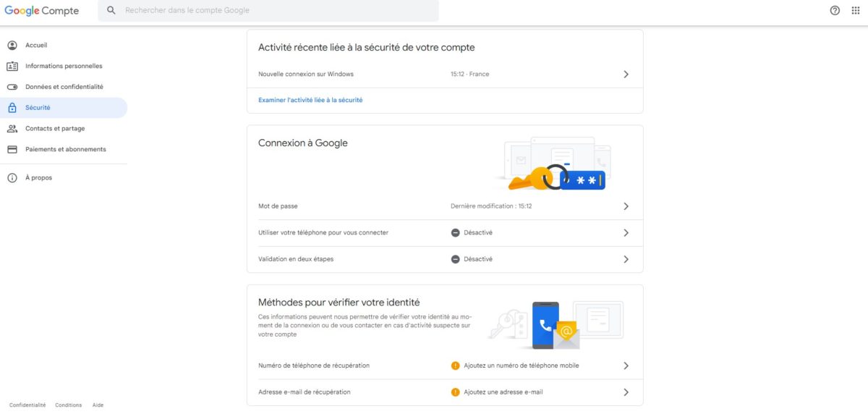Viewport: 868px width, 414px height.
Task: Click the Google Compte logo
Action: tap(41, 11)
